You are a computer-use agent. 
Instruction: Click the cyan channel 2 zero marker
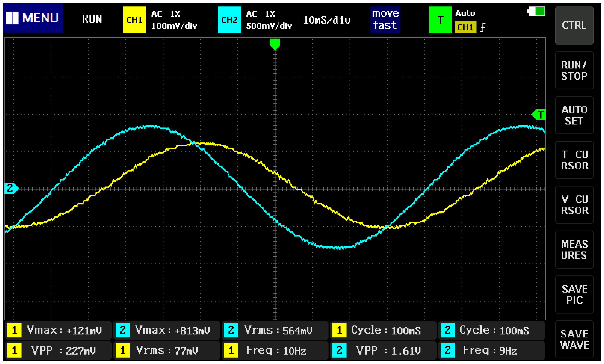click(x=11, y=188)
